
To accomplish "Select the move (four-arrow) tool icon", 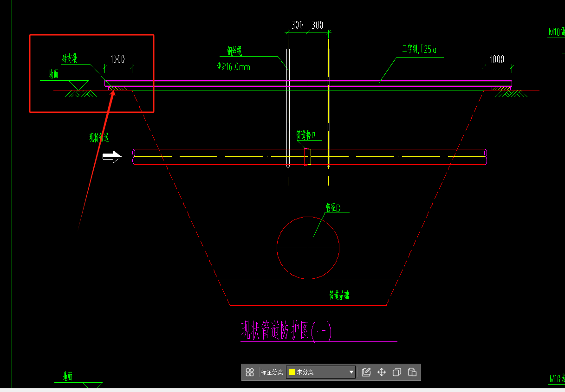I will [382, 372].
